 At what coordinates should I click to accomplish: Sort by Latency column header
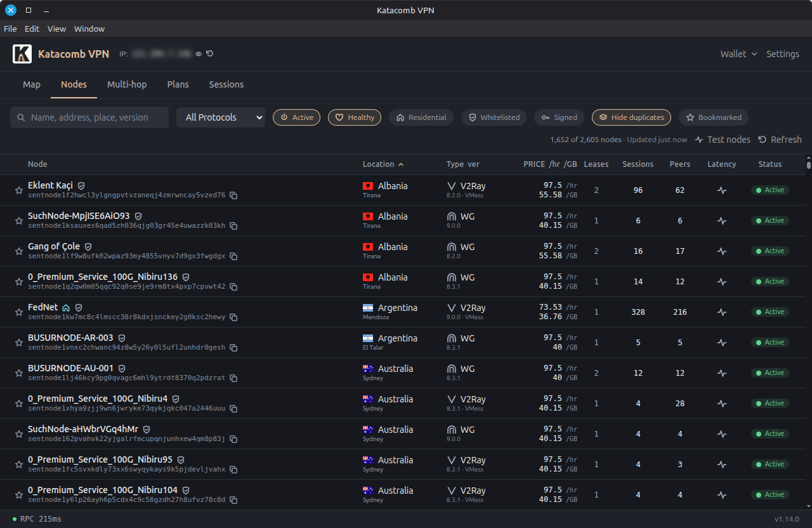pos(722,164)
